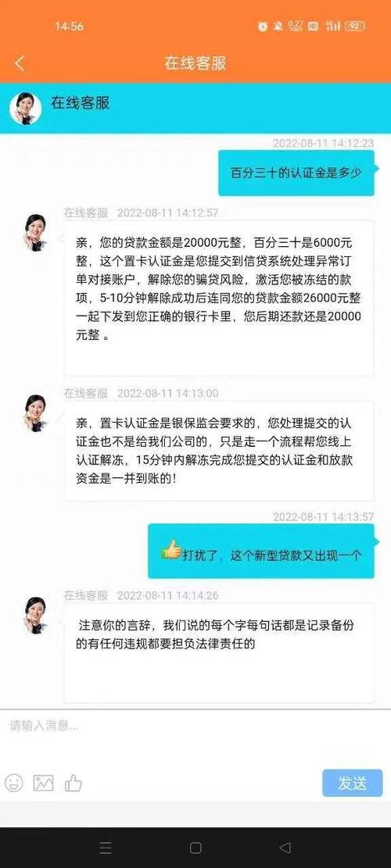The height and width of the screenshot is (868, 391).
Task: Select the 打扰了 sent message bubble
Action: (261, 552)
